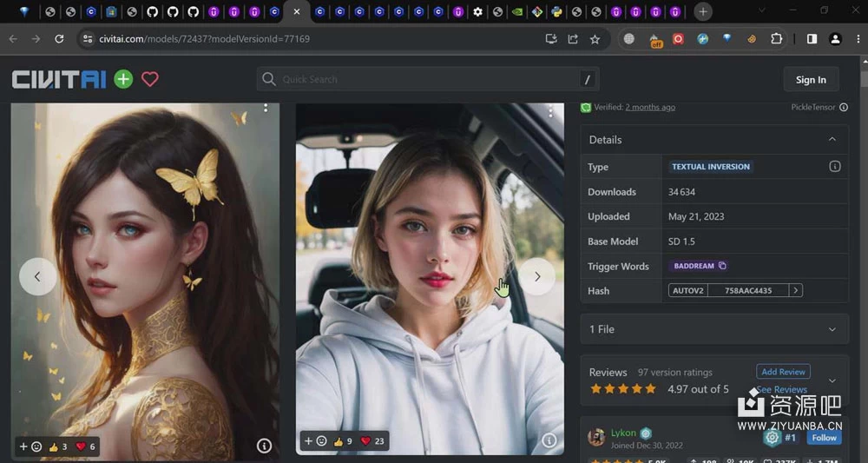The height and width of the screenshot is (463, 868).
Task: Open a new browser tab
Action: (x=703, y=11)
